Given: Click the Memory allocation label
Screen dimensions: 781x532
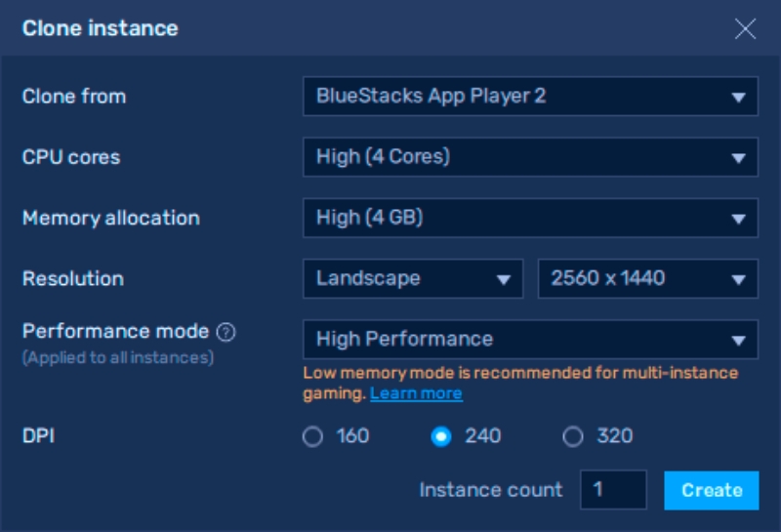Looking at the screenshot, I should coord(111,219).
